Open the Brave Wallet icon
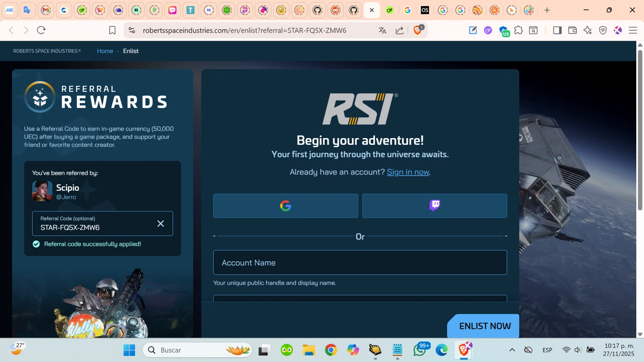 click(572, 30)
